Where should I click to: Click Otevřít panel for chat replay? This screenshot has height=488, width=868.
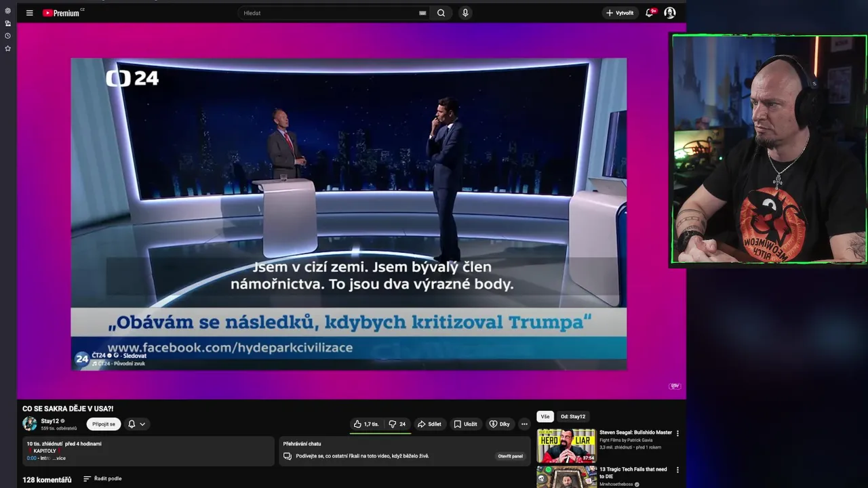click(x=511, y=456)
